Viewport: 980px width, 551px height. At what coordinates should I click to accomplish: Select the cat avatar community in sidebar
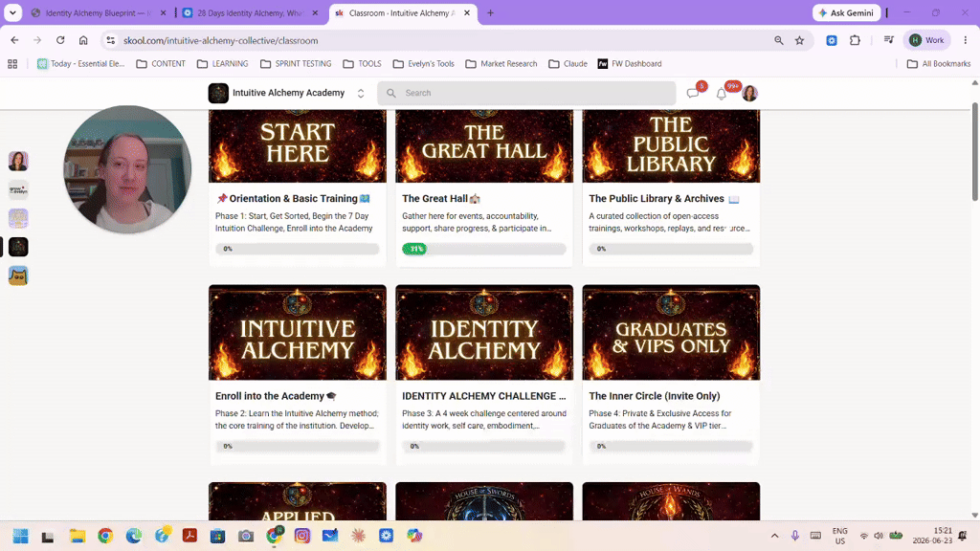coord(18,275)
